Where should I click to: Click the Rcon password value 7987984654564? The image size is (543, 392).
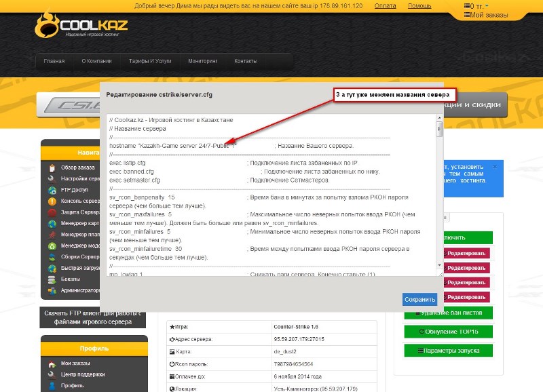tap(293, 364)
